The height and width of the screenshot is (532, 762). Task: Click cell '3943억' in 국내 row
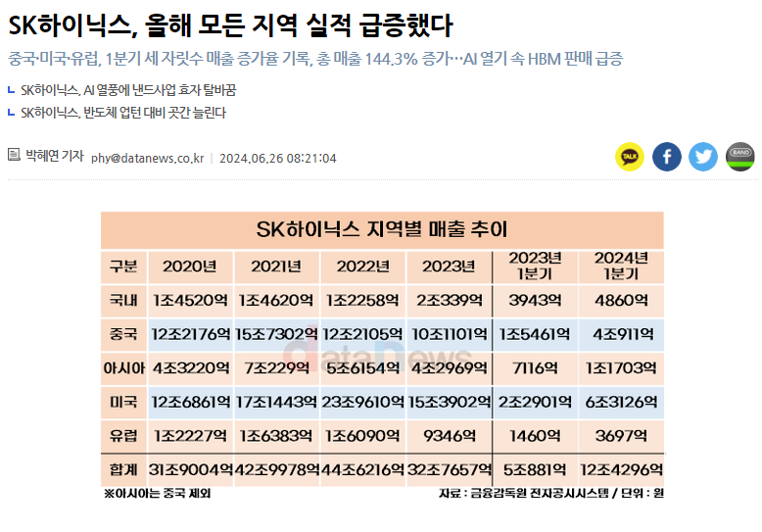(535, 300)
